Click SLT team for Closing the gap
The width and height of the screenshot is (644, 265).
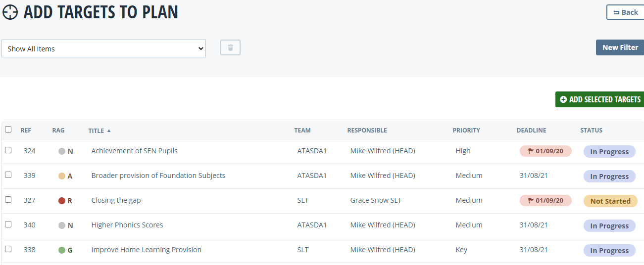(302, 200)
